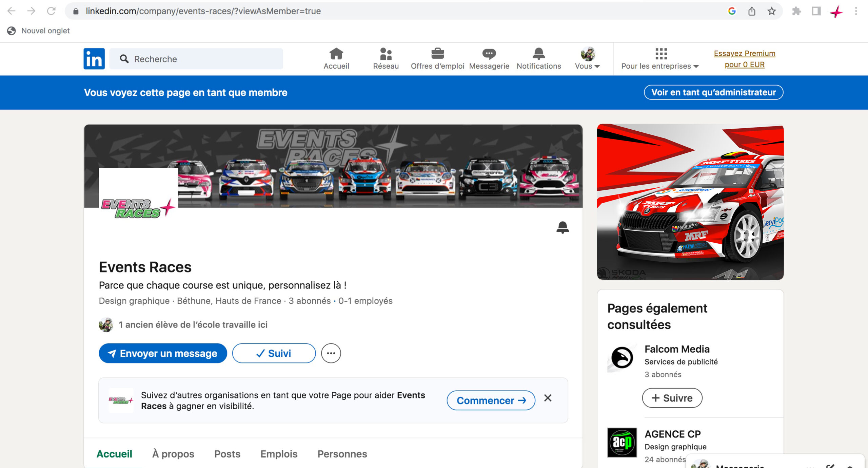Open the three-dot more options menu
868x468 pixels.
[x=331, y=353]
